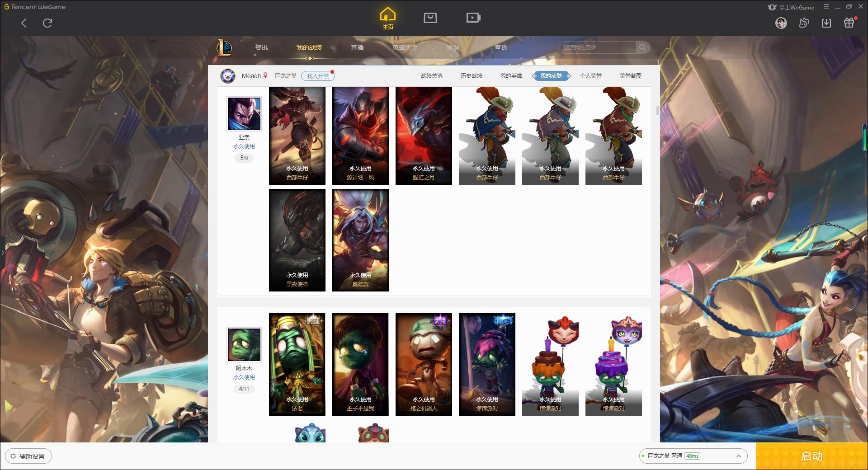Click the Meach profile avatar
The height and width of the screenshot is (470, 868).
pos(228,76)
